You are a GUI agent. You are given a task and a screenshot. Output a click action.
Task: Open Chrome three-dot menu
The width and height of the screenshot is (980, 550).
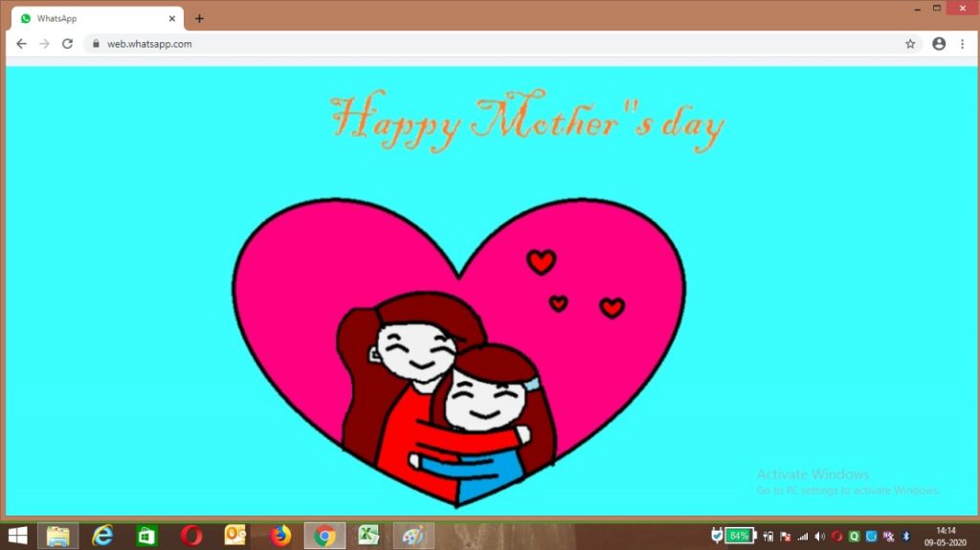tap(963, 44)
